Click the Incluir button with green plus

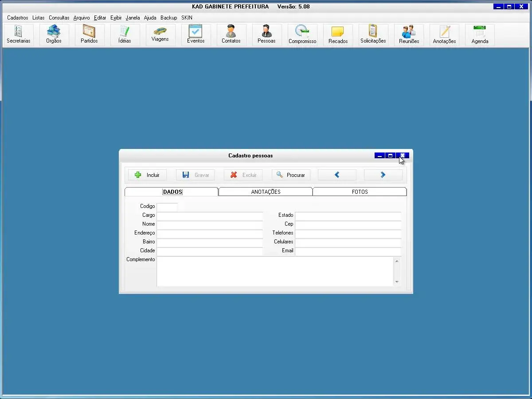click(x=147, y=175)
